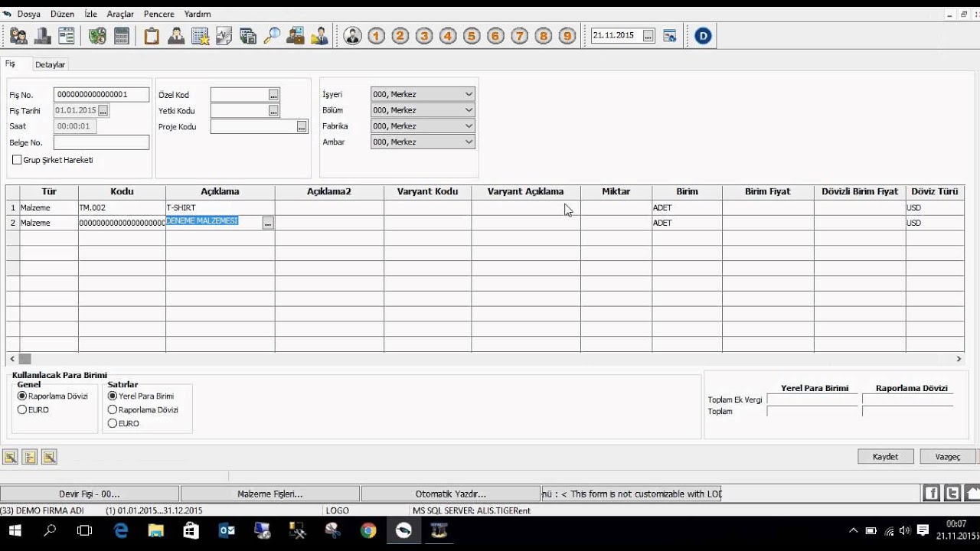Open the Dosya menu
Screen dimensions: 980x551
(28, 14)
